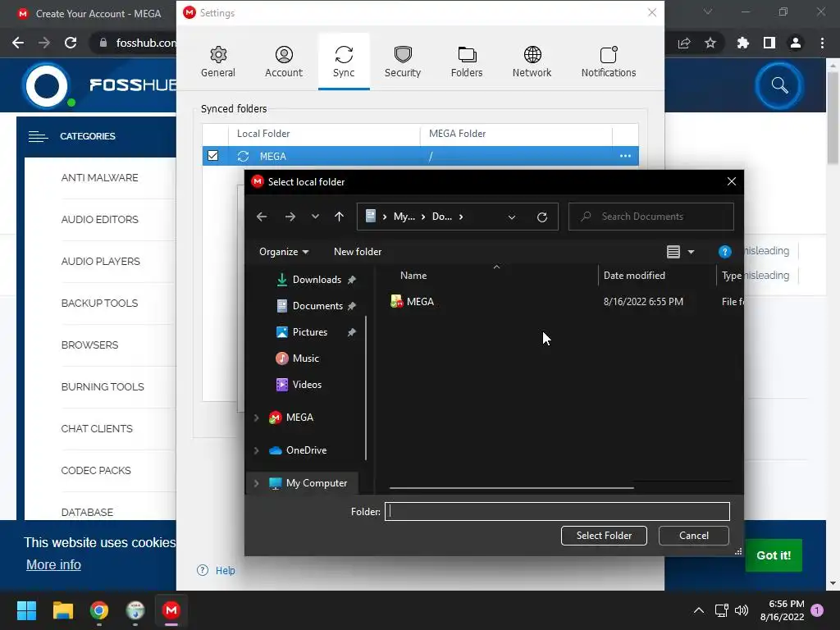Select the Sync tab in Settings
Image resolution: width=840 pixels, height=630 pixels.
tap(344, 62)
